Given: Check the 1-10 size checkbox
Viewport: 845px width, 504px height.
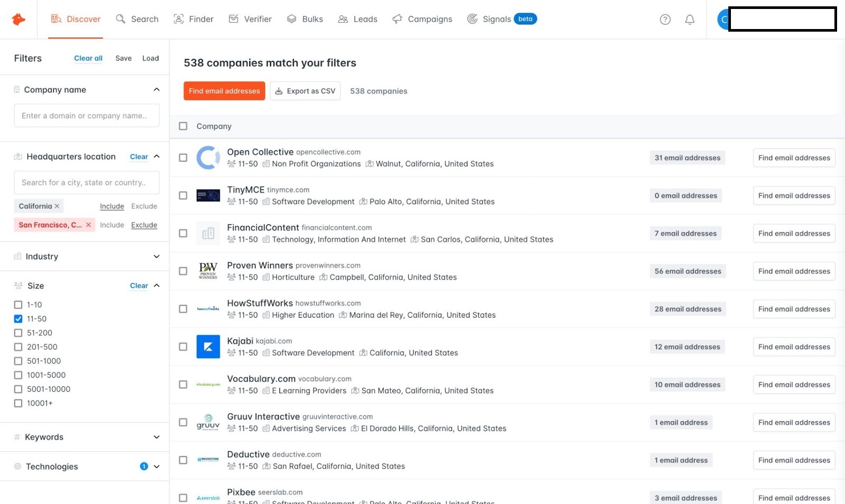Looking at the screenshot, I should (x=18, y=305).
